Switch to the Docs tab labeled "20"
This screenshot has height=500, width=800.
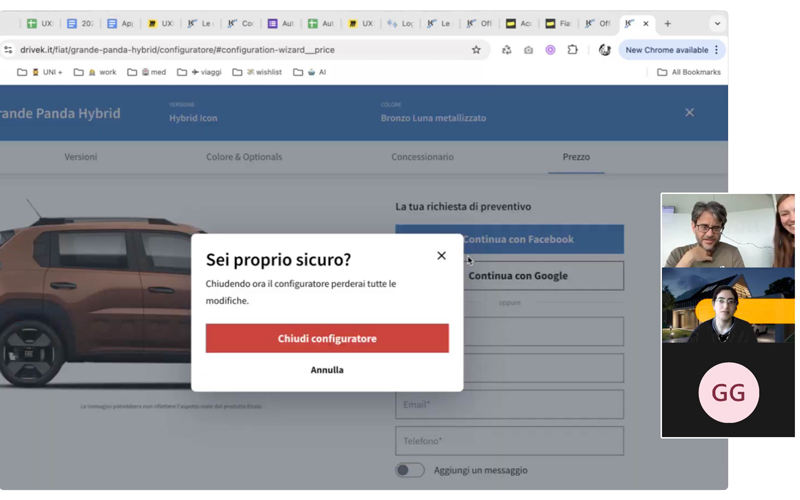[x=80, y=23]
